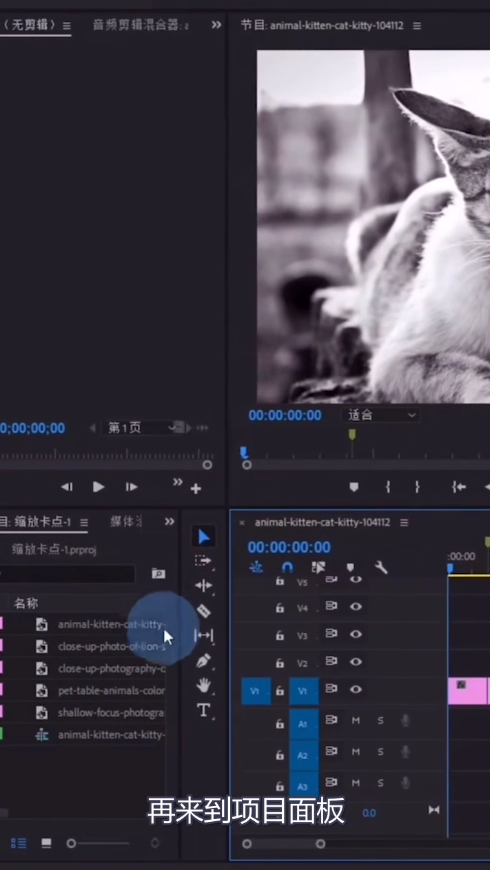The image size is (490, 870).
Task: Select the Type tool
Action: pyautogui.click(x=203, y=710)
